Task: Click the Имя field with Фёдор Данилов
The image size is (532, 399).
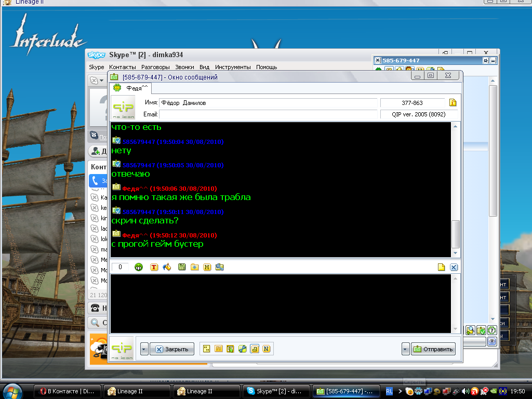Action: 268,103
